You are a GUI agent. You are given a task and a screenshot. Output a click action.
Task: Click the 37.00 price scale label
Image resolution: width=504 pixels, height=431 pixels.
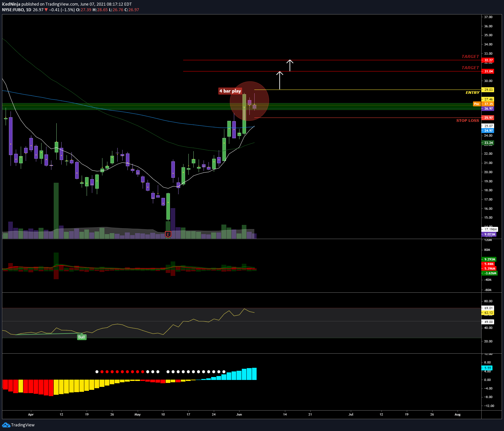(488, 17)
